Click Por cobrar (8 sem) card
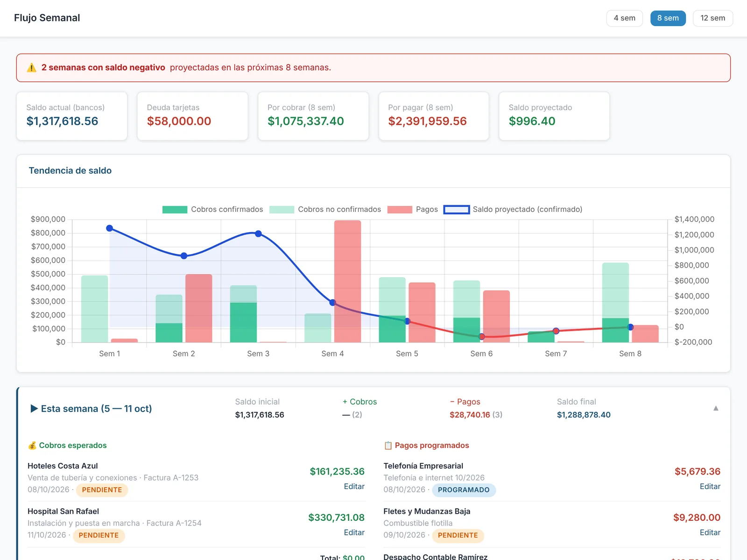 [313, 116]
